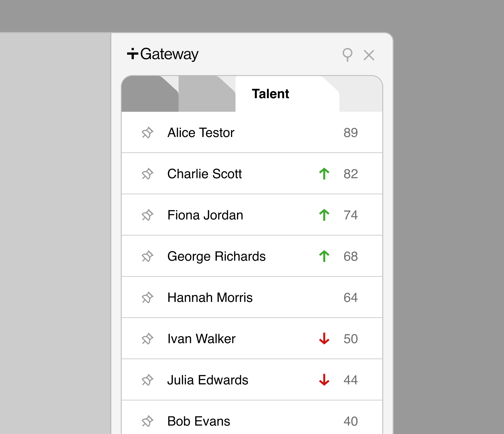Click the Gateway plus logo
The height and width of the screenshot is (434, 504).
(x=133, y=53)
